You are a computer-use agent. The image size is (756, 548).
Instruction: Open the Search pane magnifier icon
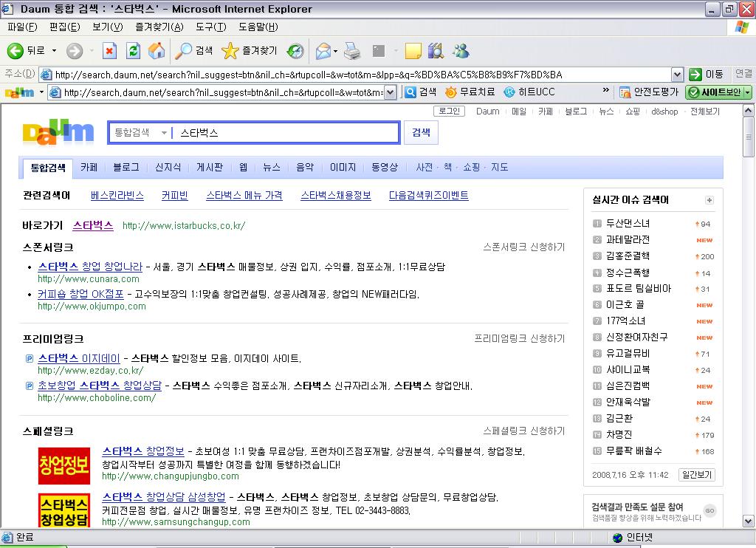coord(183,51)
